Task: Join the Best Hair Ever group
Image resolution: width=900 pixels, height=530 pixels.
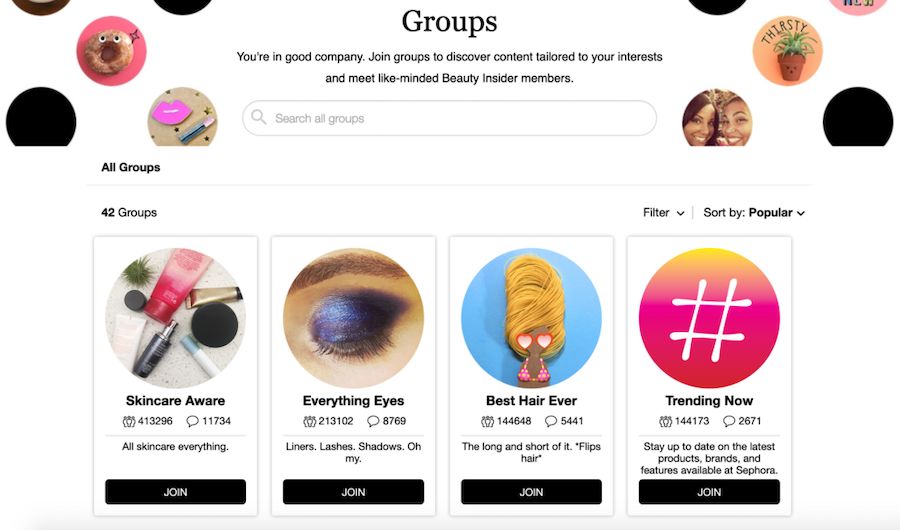Action: (532, 492)
